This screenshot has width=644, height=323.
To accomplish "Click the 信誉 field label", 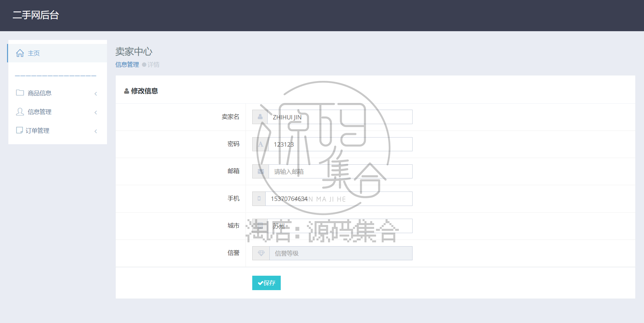I will click(x=233, y=253).
